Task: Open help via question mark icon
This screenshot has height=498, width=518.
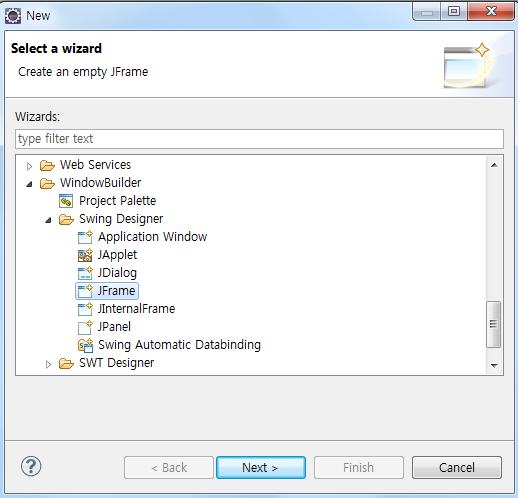Action: [31, 466]
